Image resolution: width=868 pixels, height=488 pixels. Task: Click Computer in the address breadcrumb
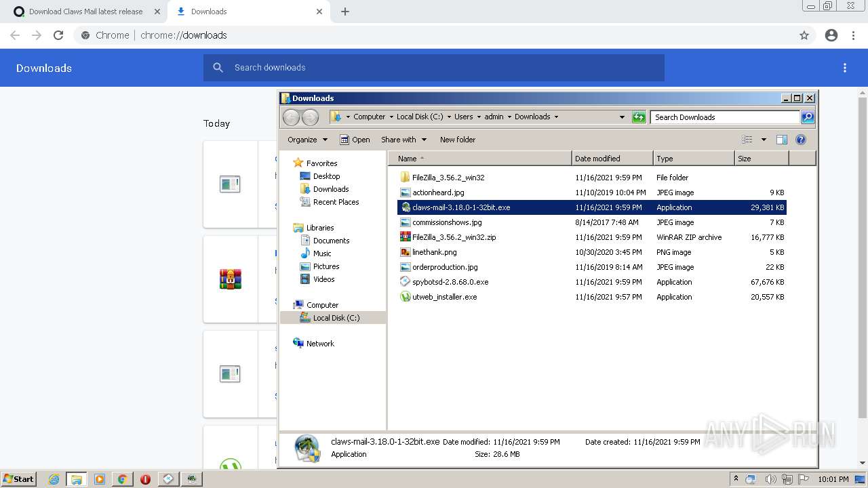(369, 117)
